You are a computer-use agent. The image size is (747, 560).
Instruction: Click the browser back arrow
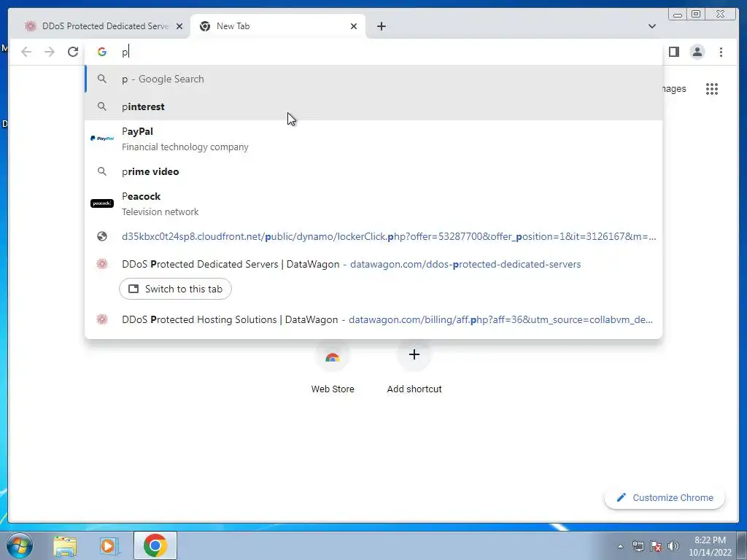click(26, 52)
